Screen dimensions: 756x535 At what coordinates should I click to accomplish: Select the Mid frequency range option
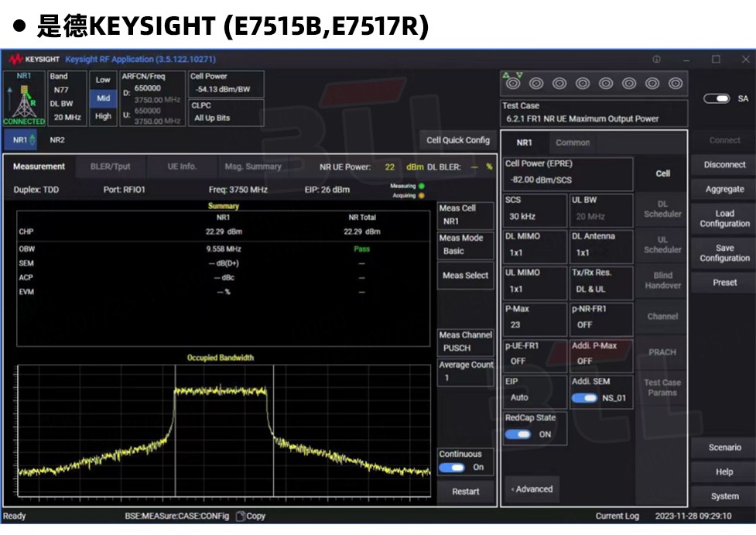coord(103,98)
